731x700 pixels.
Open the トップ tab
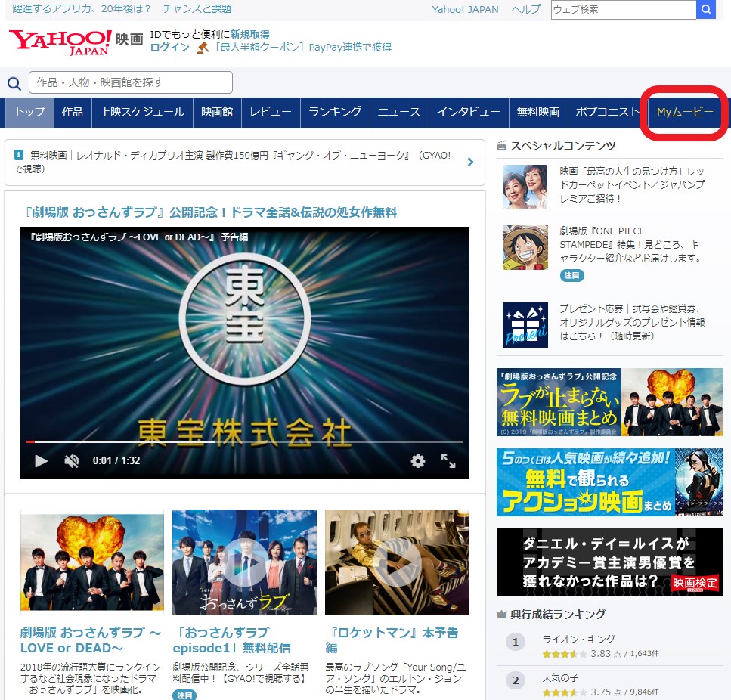coord(29,113)
